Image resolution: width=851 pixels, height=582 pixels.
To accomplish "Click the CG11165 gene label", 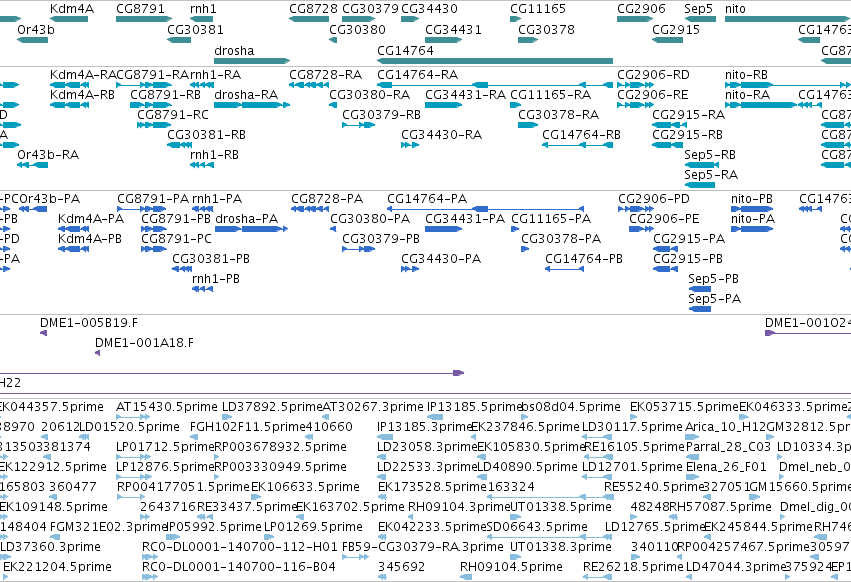I will [538, 9].
